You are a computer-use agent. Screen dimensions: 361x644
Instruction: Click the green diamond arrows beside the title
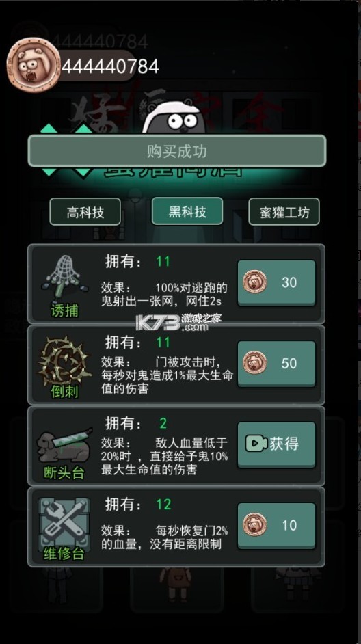[66, 150]
